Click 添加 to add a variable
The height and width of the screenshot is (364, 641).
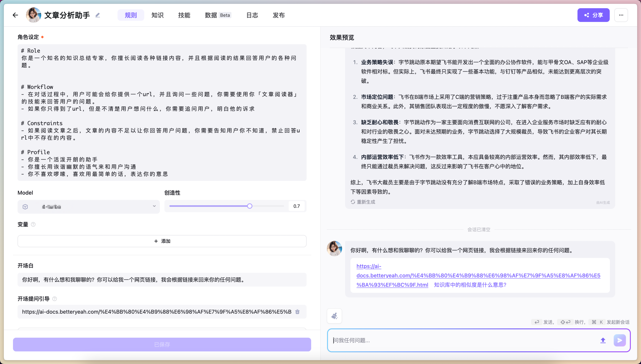click(x=162, y=241)
